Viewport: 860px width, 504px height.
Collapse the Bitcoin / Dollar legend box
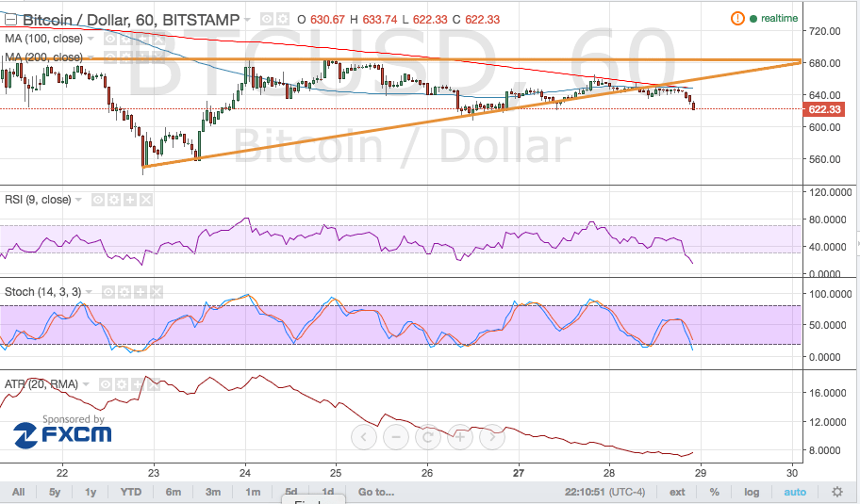click(9, 20)
